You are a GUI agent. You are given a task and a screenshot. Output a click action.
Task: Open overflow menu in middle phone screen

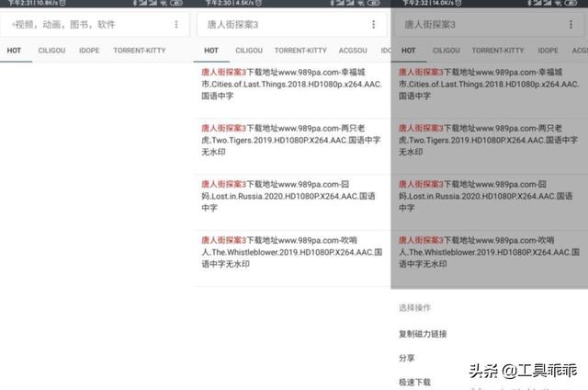coord(374,25)
